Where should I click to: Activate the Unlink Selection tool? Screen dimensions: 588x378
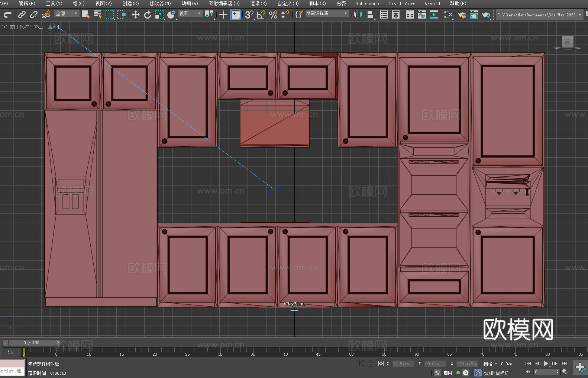[x=33, y=14]
